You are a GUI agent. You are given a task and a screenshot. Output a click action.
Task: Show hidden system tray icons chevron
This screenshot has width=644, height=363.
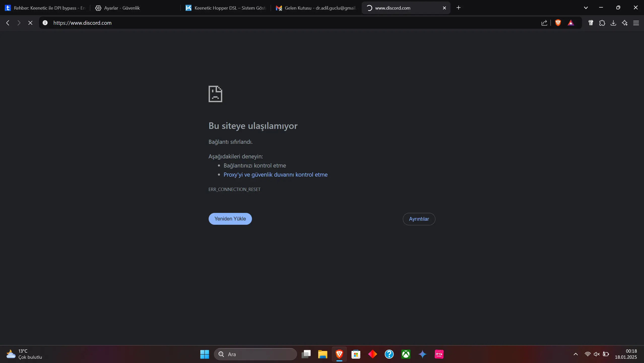tap(576, 354)
